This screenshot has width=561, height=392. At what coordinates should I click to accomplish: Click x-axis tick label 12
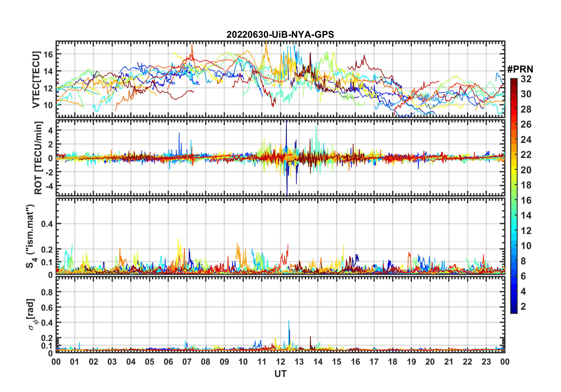click(280, 362)
